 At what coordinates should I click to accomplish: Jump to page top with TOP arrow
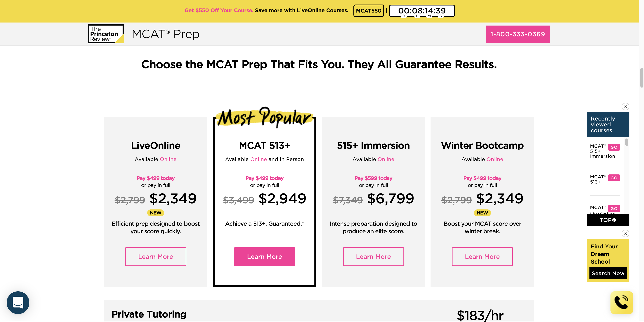(608, 220)
